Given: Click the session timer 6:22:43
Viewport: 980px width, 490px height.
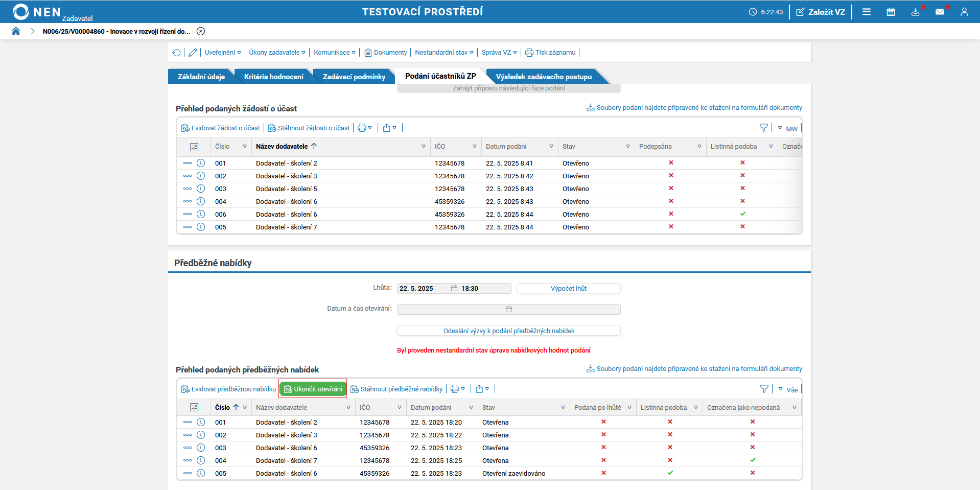Looking at the screenshot, I should pos(766,12).
